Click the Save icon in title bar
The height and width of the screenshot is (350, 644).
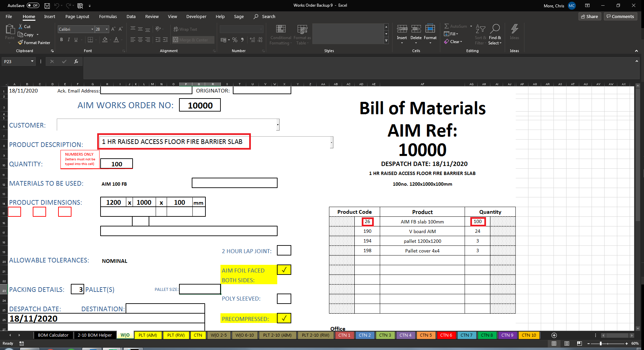47,6
